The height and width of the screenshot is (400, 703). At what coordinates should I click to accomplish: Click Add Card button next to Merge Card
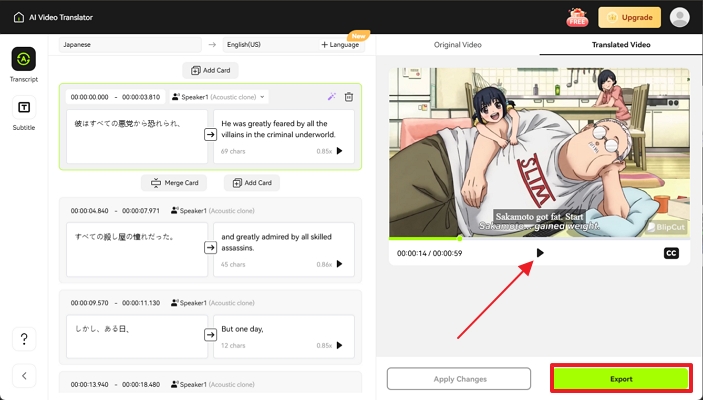[252, 183]
